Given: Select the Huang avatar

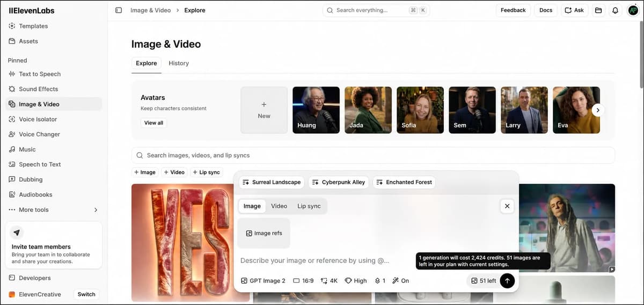Looking at the screenshot, I should pyautogui.click(x=316, y=110).
